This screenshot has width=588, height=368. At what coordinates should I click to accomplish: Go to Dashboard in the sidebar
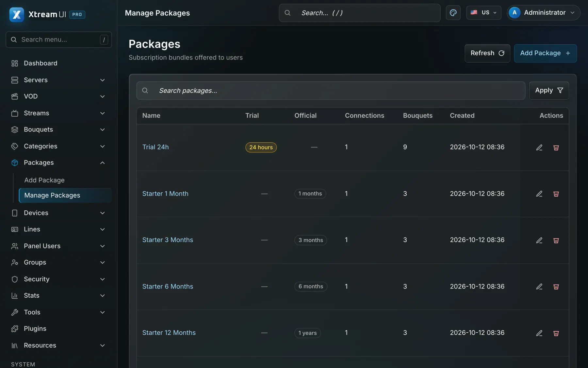click(59, 63)
